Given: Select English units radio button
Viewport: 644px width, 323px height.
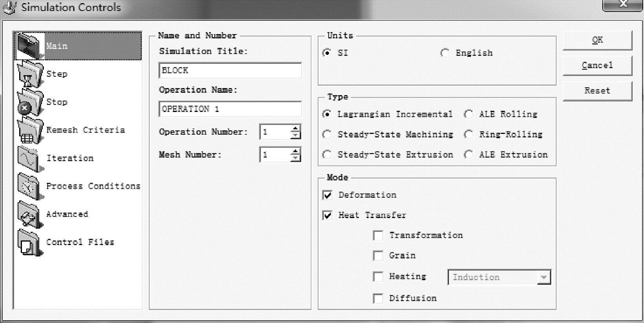Looking at the screenshot, I should pos(445,53).
